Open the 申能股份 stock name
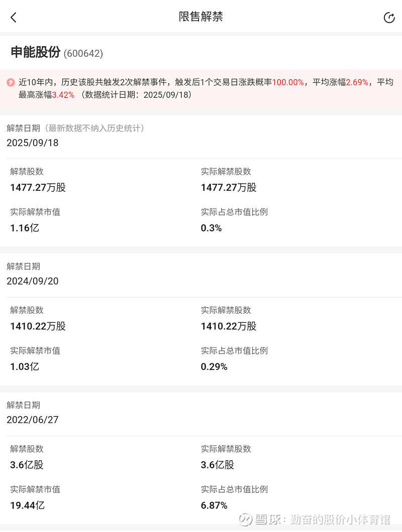Viewport: 402px width, 532px height. [x=35, y=52]
